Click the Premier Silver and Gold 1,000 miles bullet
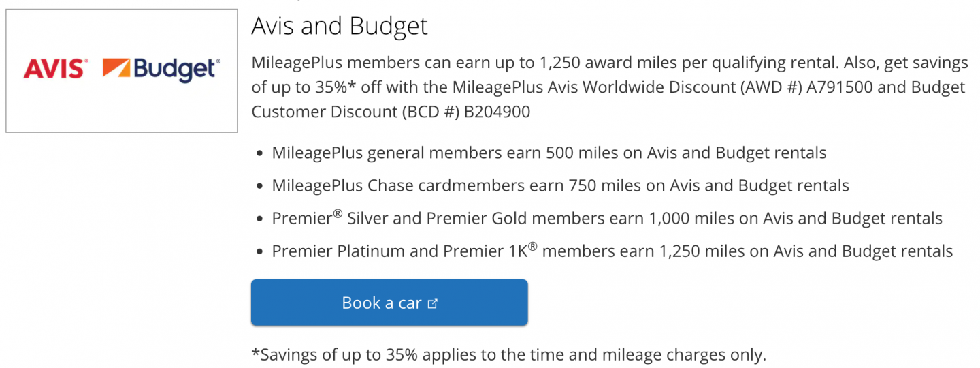 [606, 219]
